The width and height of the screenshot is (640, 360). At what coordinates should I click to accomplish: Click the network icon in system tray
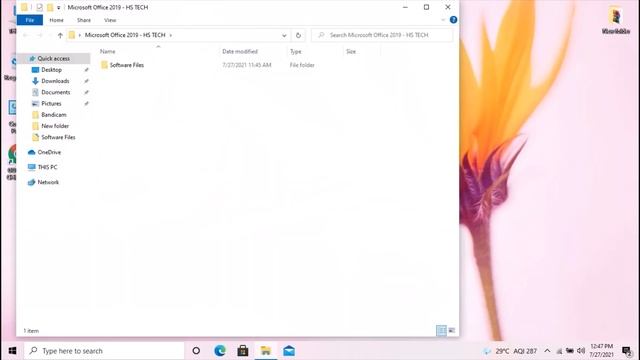point(559,351)
